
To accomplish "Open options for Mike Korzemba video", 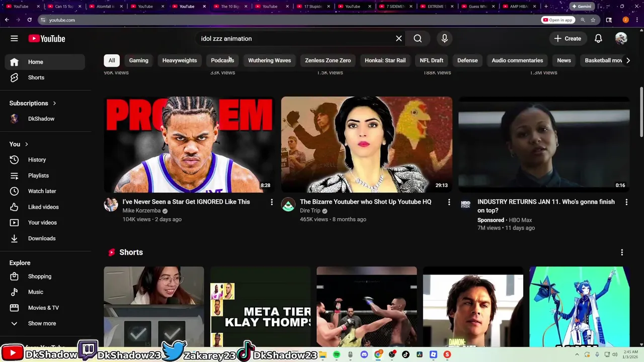I will (x=272, y=202).
